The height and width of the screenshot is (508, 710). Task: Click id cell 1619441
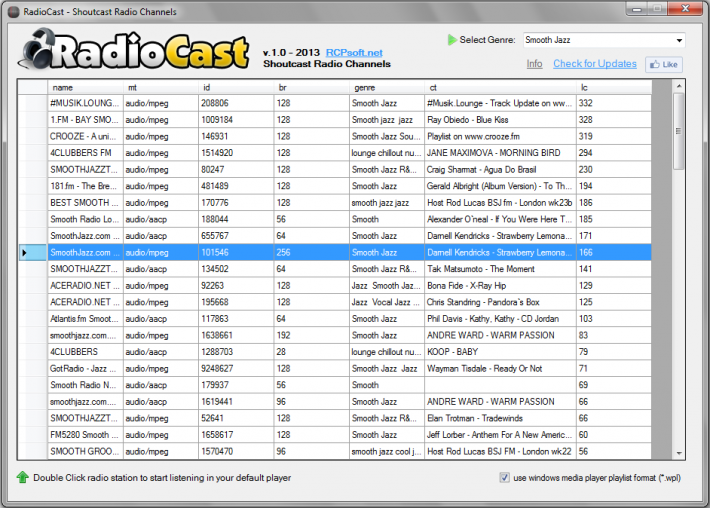pyautogui.click(x=236, y=402)
